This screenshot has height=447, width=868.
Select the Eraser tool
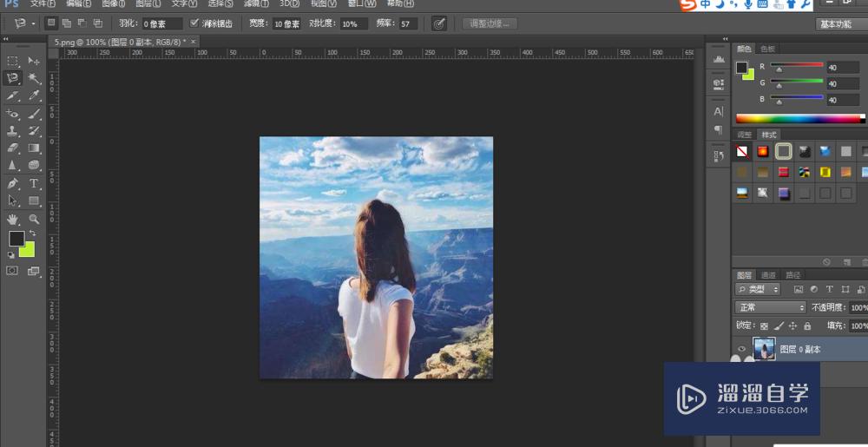pos(13,148)
